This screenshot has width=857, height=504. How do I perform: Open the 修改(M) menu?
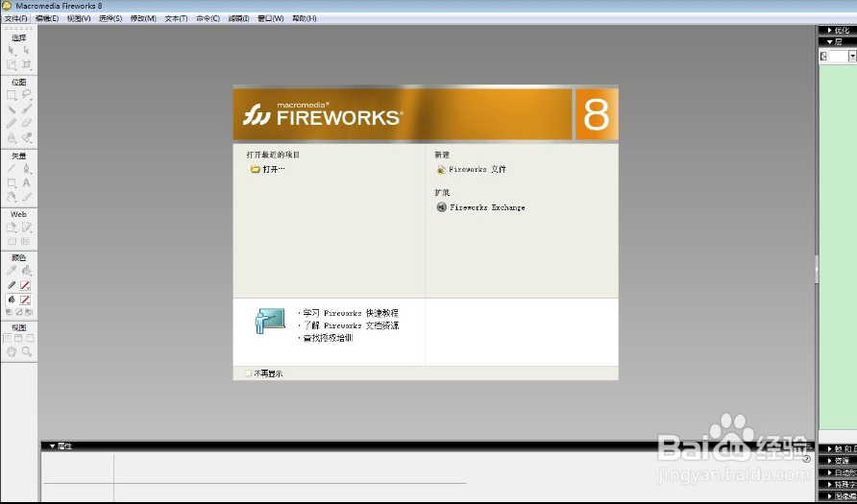click(x=143, y=18)
